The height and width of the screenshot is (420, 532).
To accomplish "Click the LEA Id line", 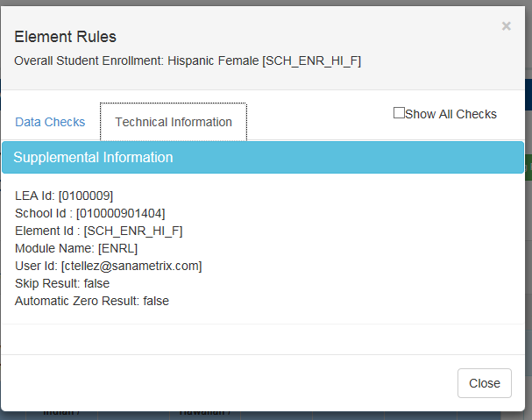I will point(64,196).
